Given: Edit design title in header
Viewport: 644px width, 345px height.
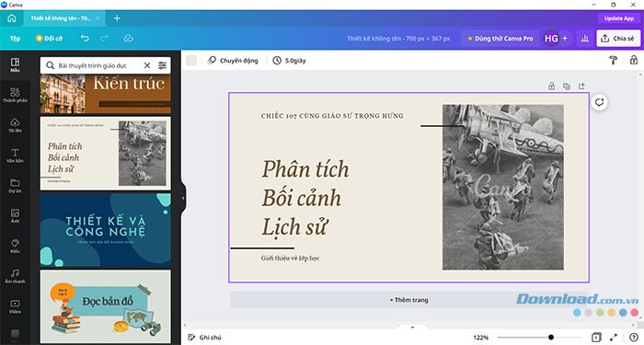Looking at the screenshot, I should pyautogui.click(x=398, y=39).
